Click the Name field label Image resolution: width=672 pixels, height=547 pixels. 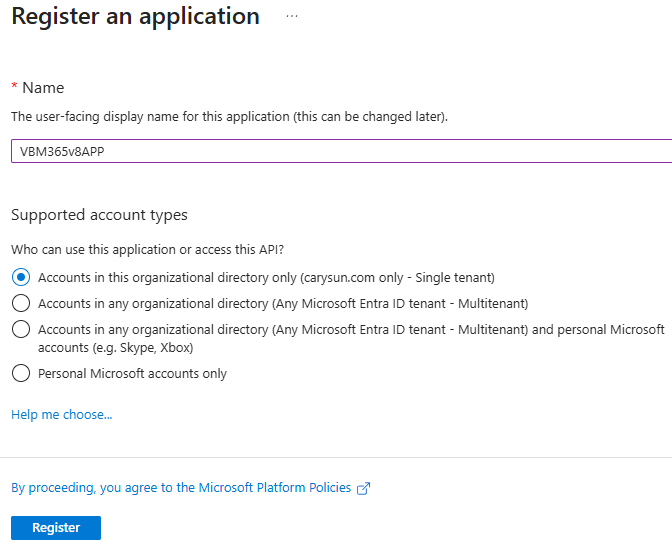tap(43, 88)
